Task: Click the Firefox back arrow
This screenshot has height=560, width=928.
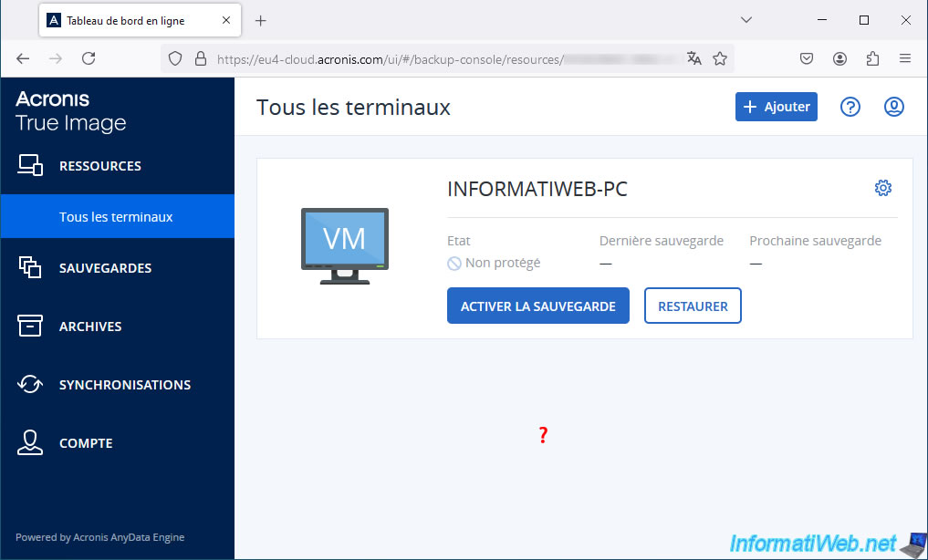Action: tap(23, 58)
